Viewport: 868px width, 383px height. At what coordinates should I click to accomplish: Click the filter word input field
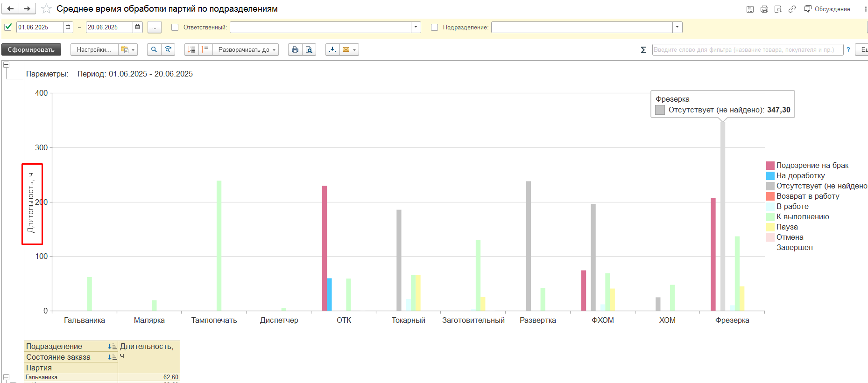click(x=747, y=50)
